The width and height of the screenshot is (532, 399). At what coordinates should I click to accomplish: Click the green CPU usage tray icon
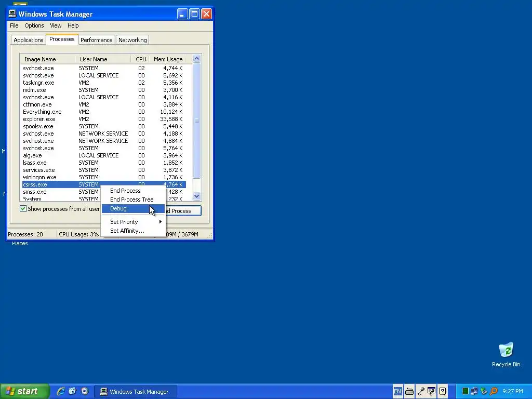click(x=465, y=392)
